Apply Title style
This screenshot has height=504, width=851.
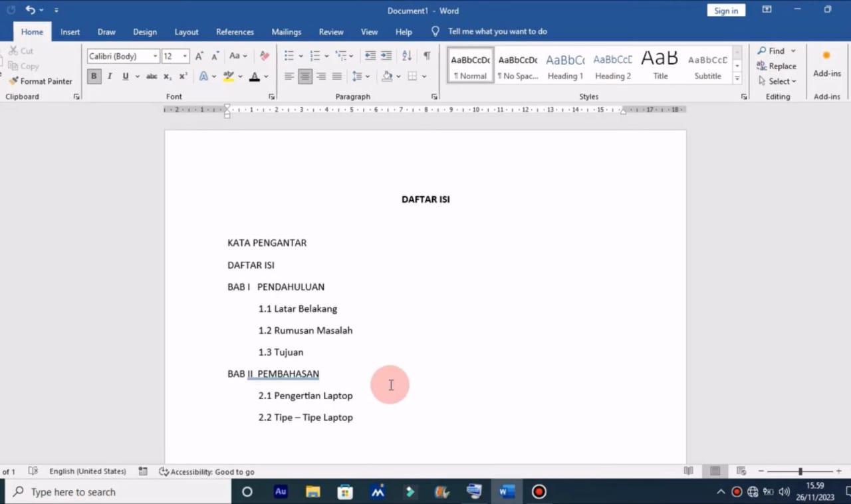tap(660, 65)
